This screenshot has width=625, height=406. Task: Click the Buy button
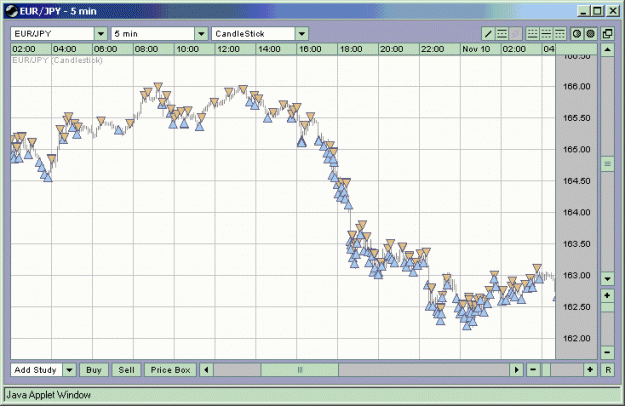[94, 370]
